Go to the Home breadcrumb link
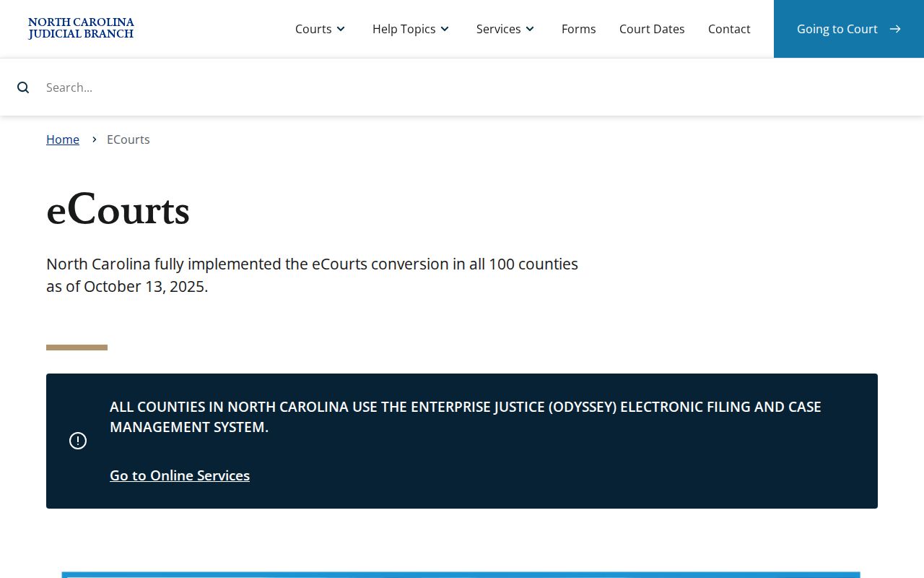Viewport: 924px width, 578px height. (x=63, y=139)
